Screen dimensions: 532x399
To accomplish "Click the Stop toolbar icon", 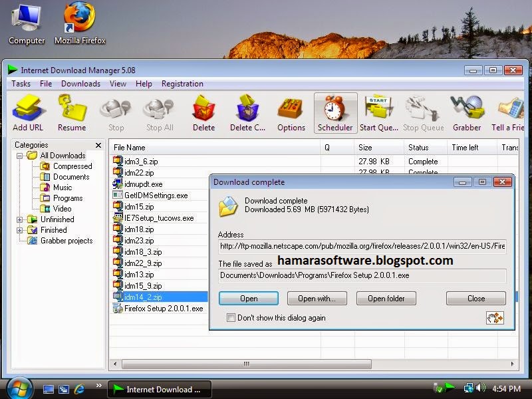I will pos(116,113).
